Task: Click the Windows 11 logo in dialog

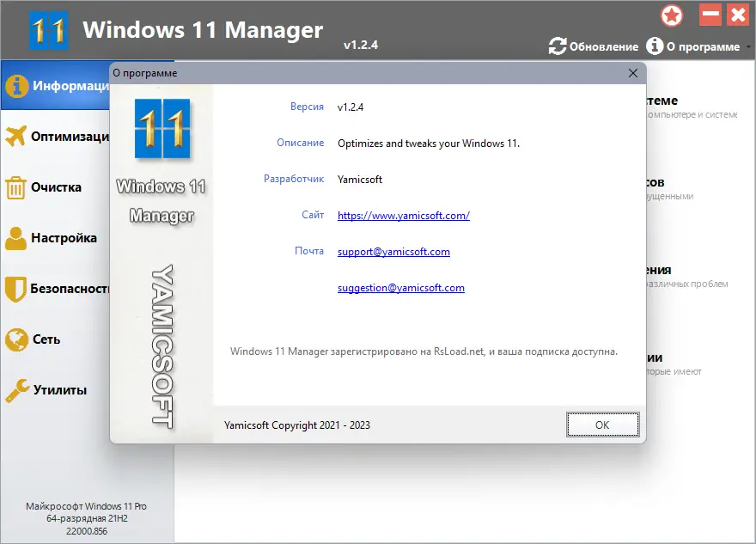Action: click(162, 129)
